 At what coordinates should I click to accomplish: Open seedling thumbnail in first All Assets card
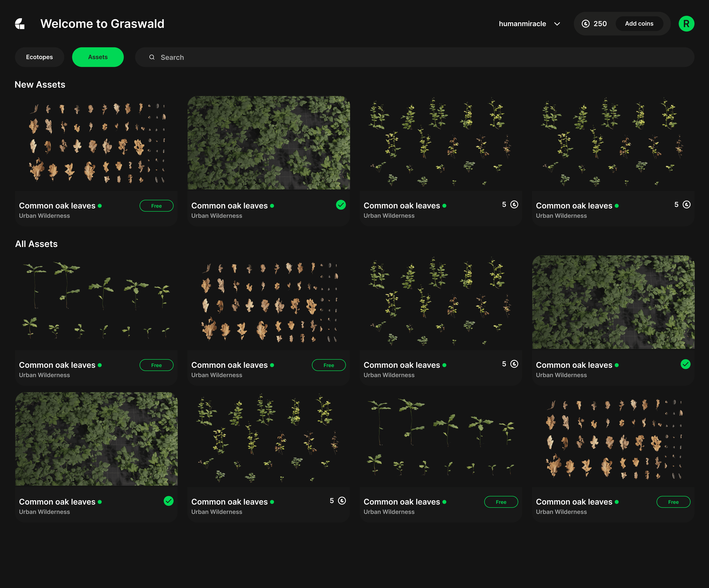tap(96, 302)
